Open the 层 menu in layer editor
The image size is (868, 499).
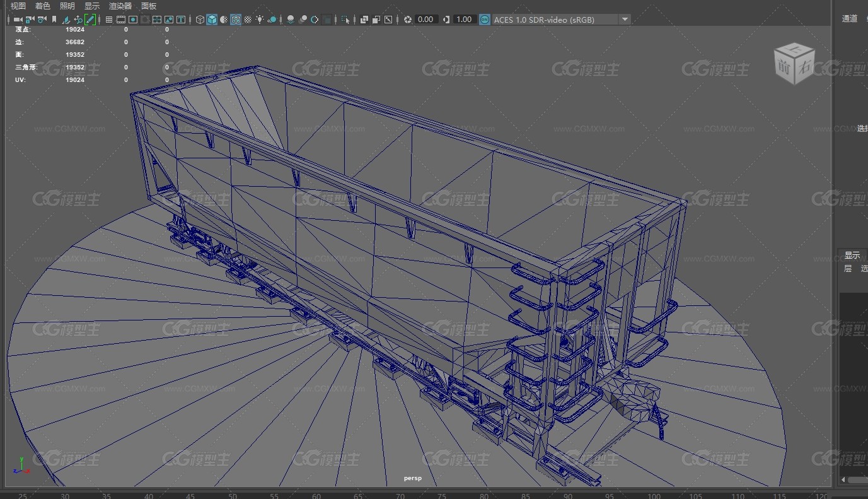click(848, 268)
